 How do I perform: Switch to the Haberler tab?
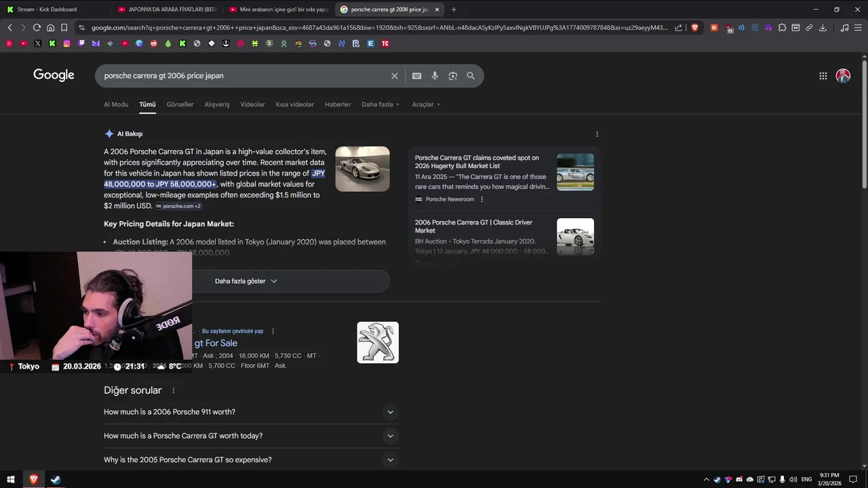(338, 104)
